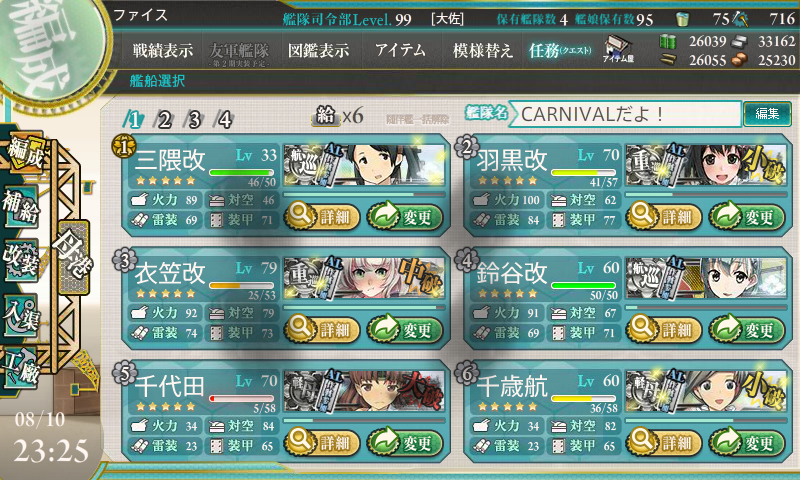Click the 編集 fleet name button
The height and width of the screenshot is (480, 800).
coord(767,113)
